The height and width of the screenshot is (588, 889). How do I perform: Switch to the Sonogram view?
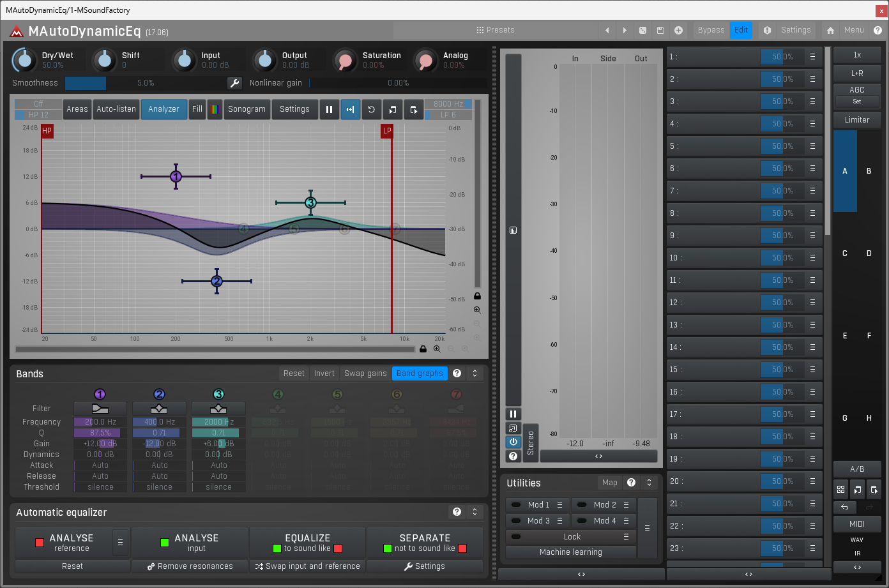[x=247, y=109]
